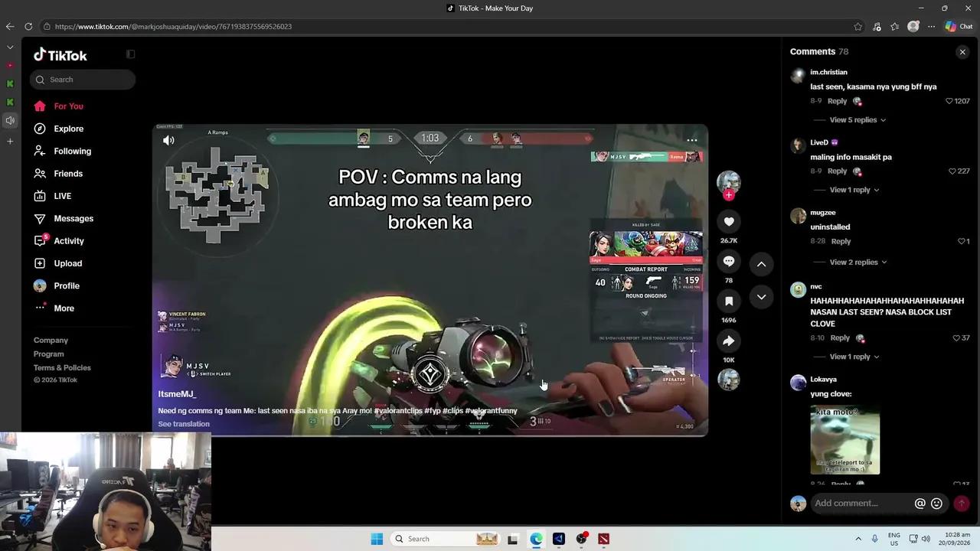Viewport: 980px width, 551px height.
Task: Show hidden tray icons in the taskbar
Action: pyautogui.click(x=858, y=539)
